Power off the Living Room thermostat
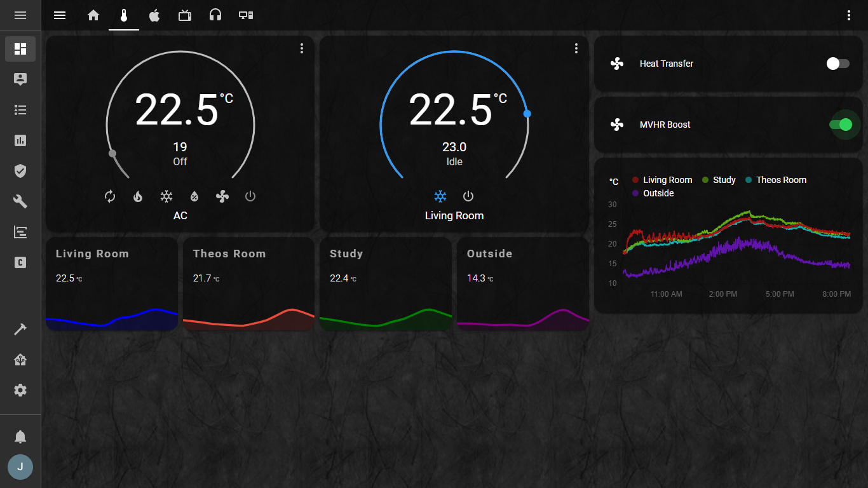Image resolution: width=868 pixels, height=488 pixels. [468, 196]
